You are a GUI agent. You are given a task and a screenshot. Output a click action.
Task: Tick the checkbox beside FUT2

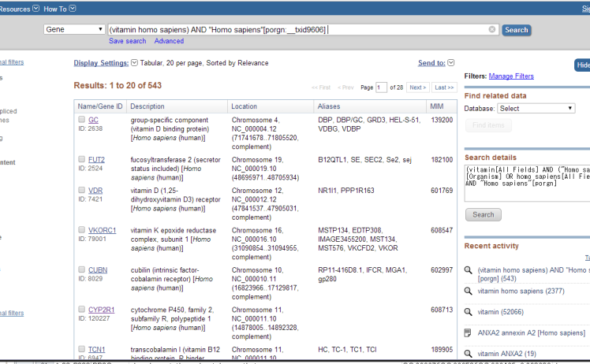[81, 159]
